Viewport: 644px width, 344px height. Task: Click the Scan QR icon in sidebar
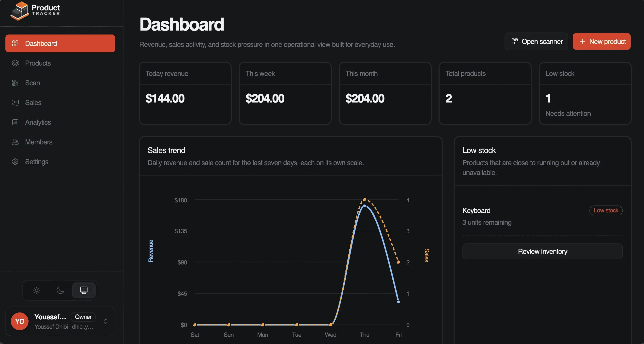(15, 83)
